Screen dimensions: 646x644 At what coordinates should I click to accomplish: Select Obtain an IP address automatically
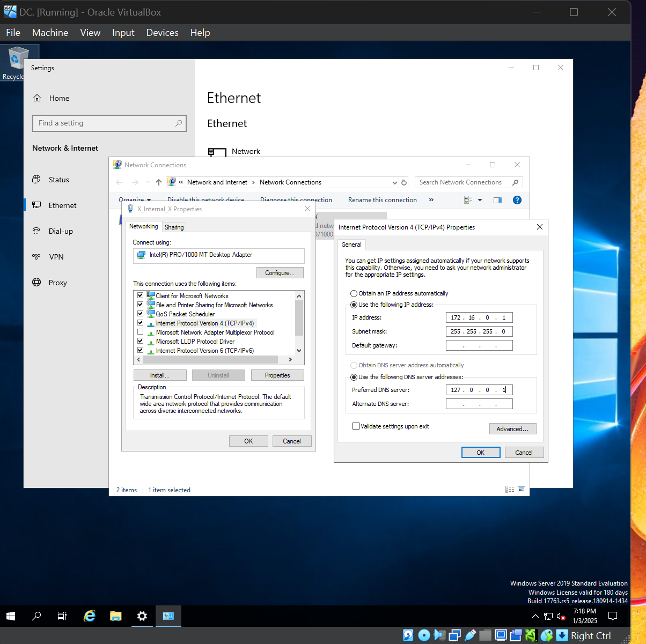pos(354,293)
